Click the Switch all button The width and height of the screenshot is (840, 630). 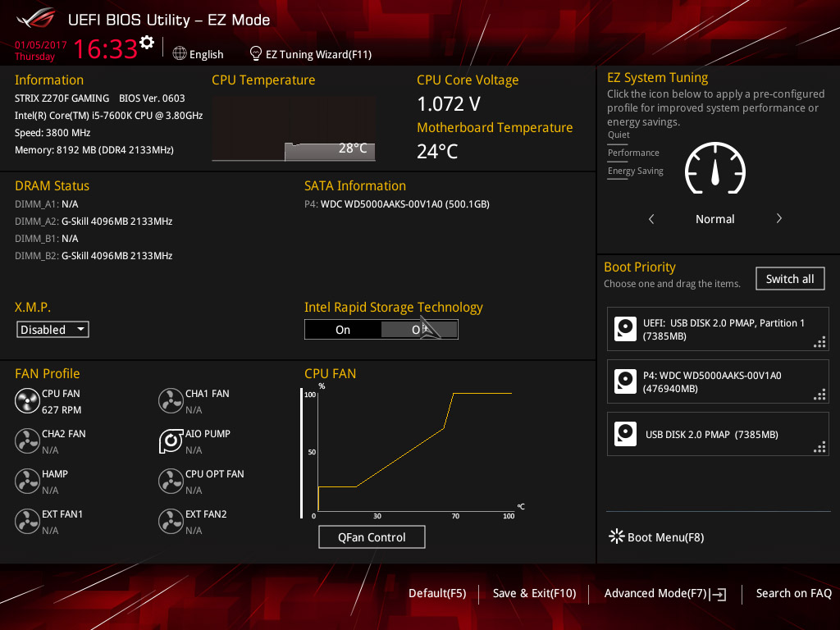coord(790,279)
